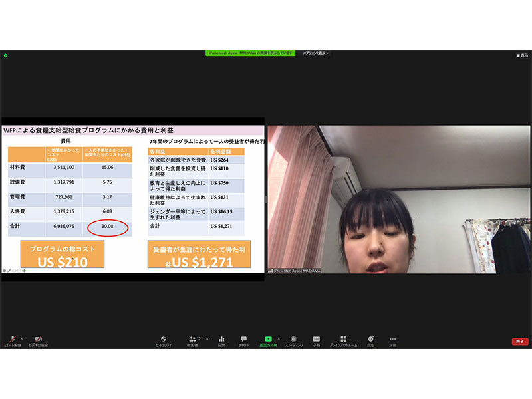Toggle closed captions (字幕)

317,339
